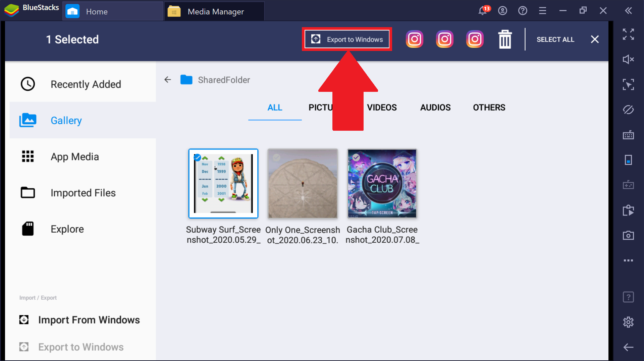Cancel selection with the X icon

pyautogui.click(x=595, y=39)
